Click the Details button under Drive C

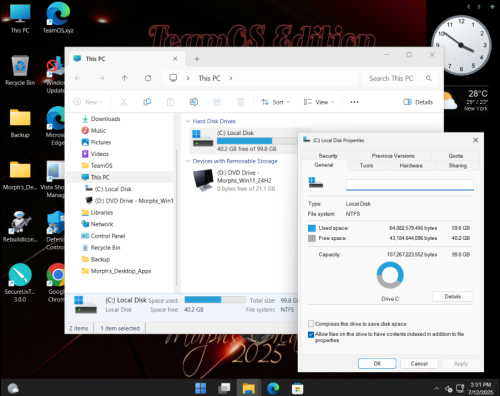(x=453, y=296)
